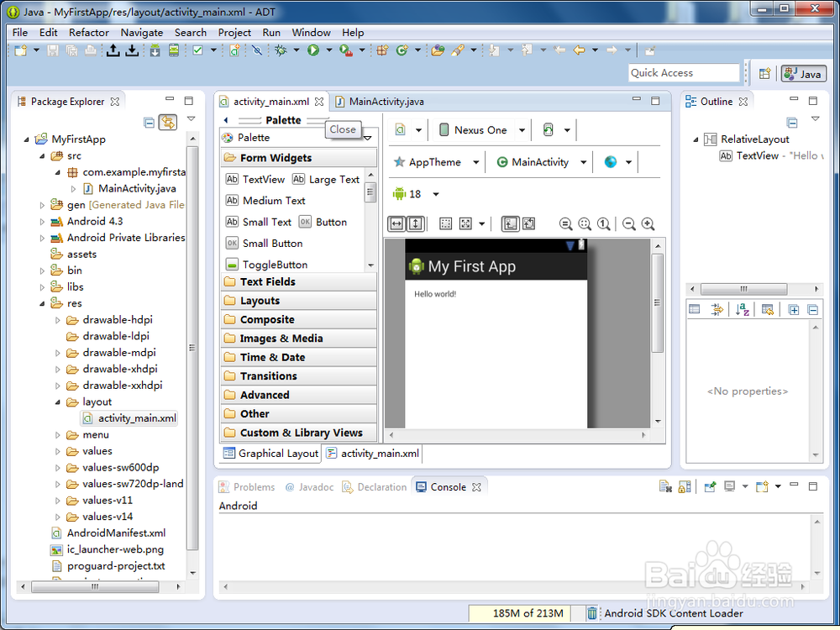Toggle the layout gravity arrows button

[x=465, y=224]
